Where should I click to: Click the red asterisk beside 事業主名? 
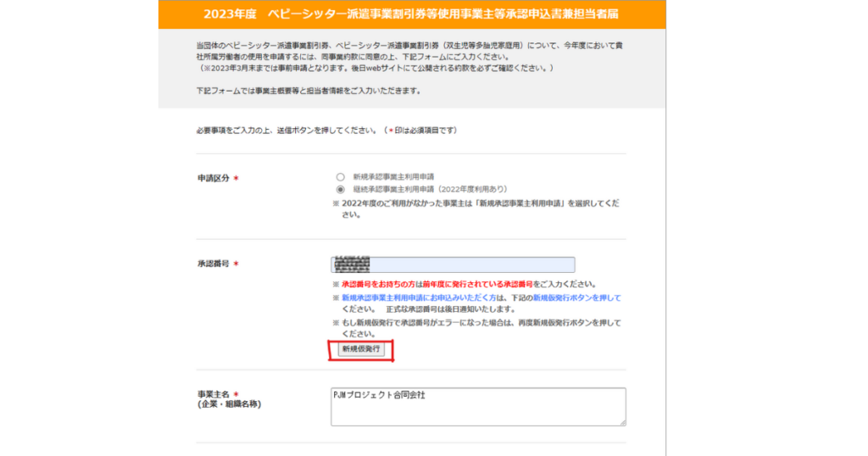click(235, 394)
